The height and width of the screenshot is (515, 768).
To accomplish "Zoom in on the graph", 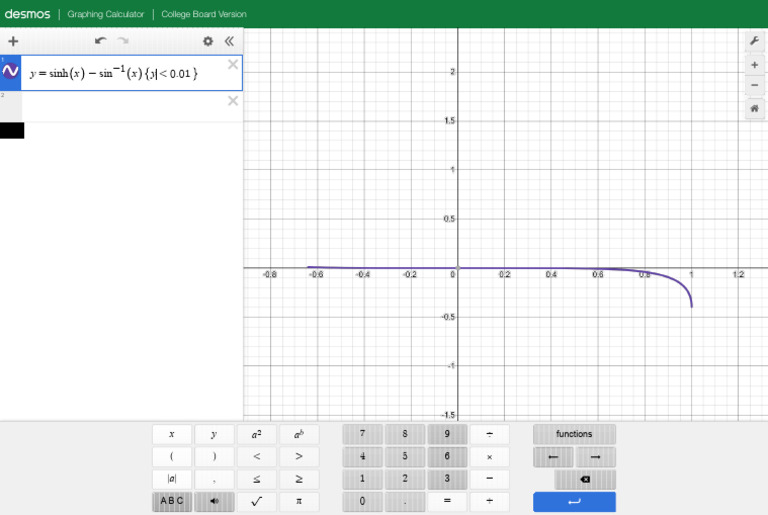I will (x=754, y=65).
